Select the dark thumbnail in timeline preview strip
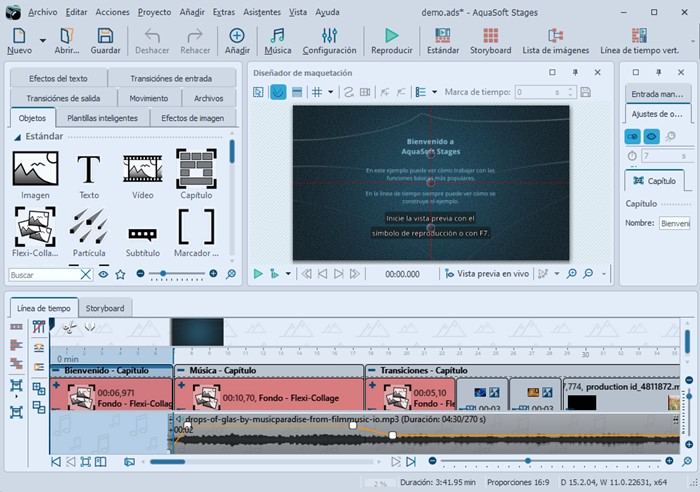The width and height of the screenshot is (700, 492). (x=197, y=332)
